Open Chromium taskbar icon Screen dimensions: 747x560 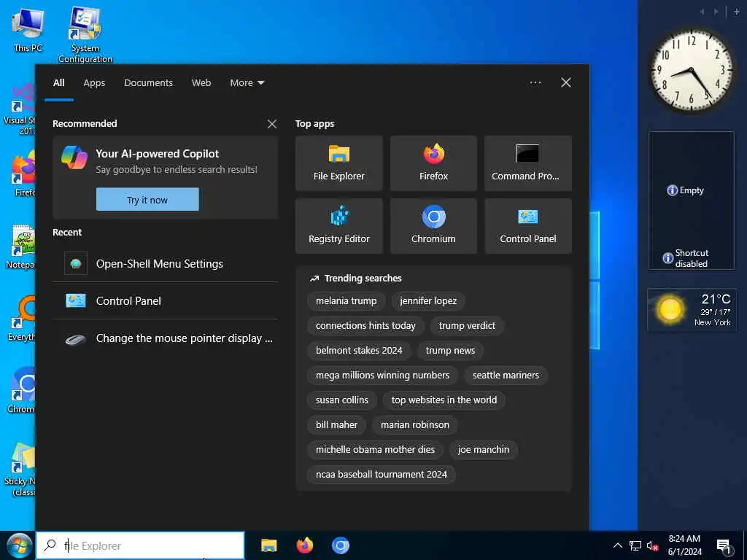coord(341,545)
